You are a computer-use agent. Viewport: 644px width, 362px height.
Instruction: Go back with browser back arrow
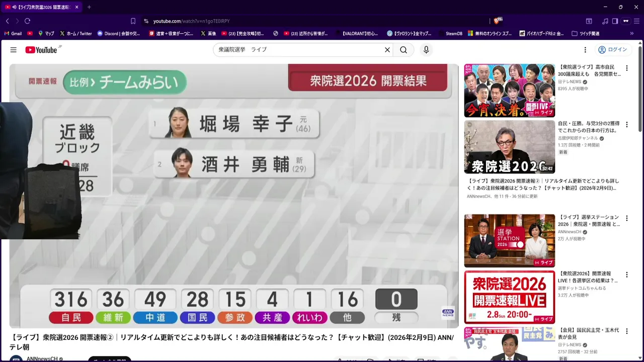[8, 21]
